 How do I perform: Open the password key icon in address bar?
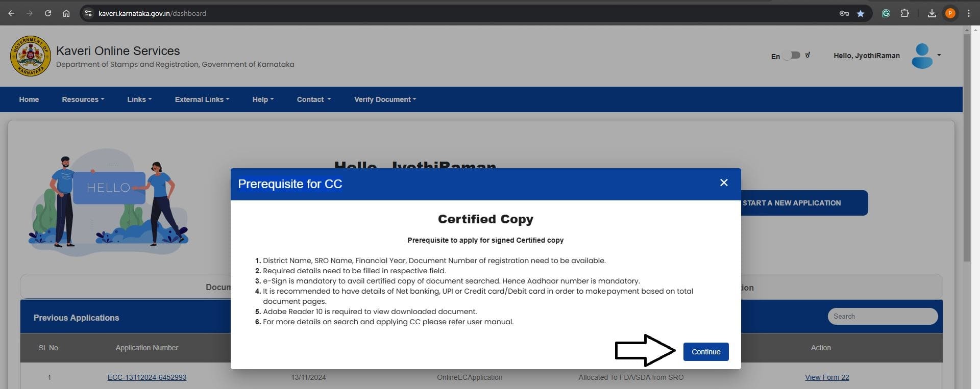[x=844, y=13]
